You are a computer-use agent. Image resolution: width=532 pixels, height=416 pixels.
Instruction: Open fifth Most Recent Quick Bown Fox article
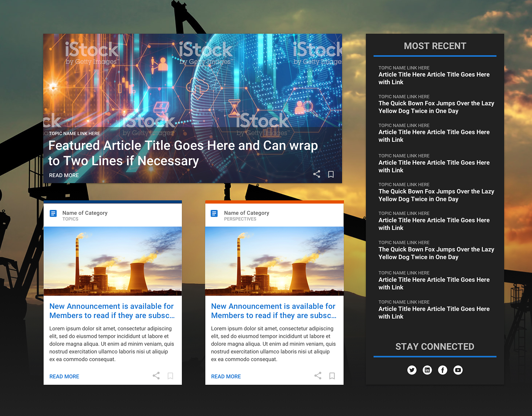coord(436,195)
